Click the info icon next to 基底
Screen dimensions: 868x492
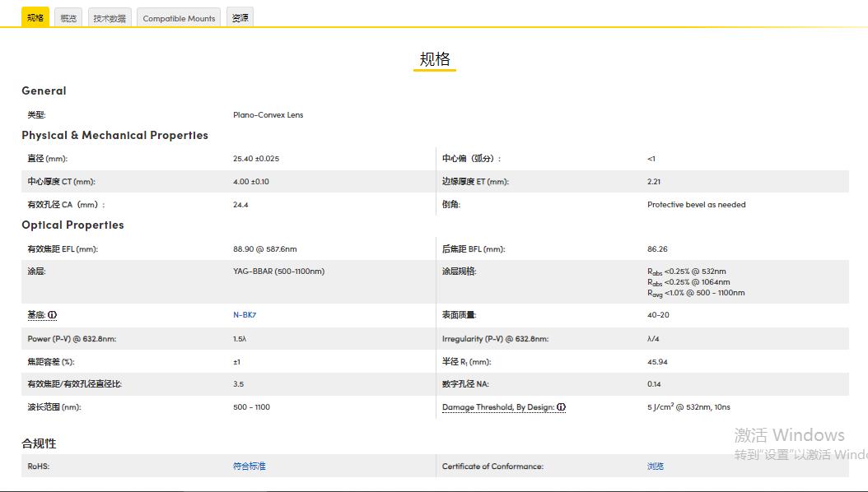point(52,314)
